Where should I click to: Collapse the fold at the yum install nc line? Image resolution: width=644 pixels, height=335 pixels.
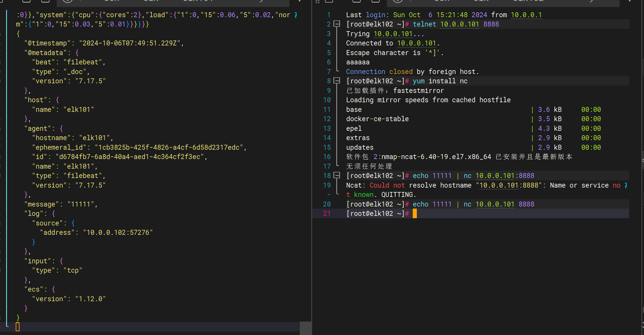(337, 81)
